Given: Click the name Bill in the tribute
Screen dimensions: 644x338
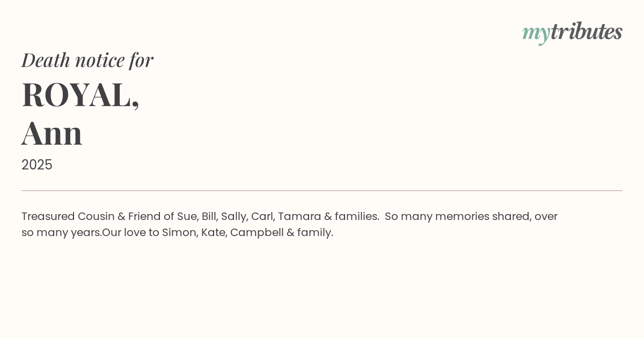Looking at the screenshot, I should click(x=208, y=216).
